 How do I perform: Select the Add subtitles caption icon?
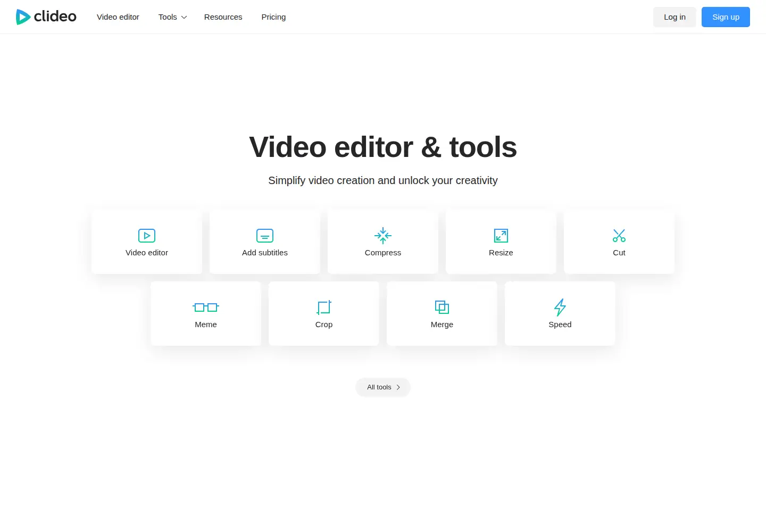click(x=265, y=236)
